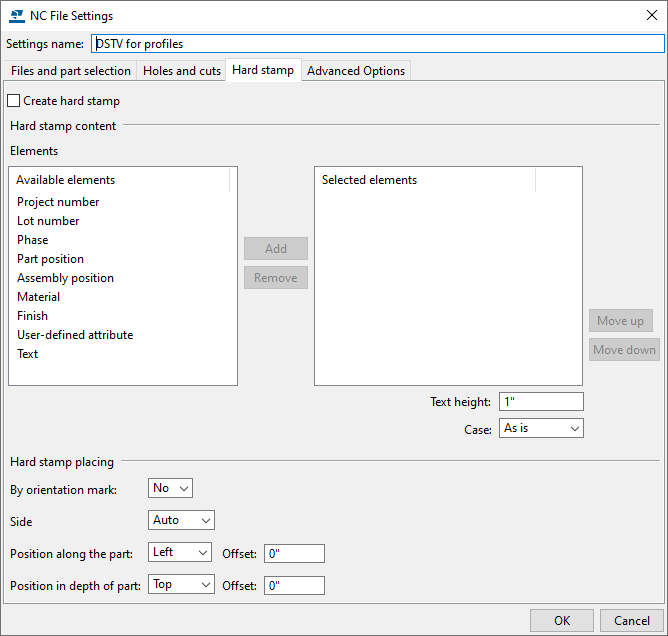Close the NC File Settings dialog
668x636 pixels.
pos(652,15)
